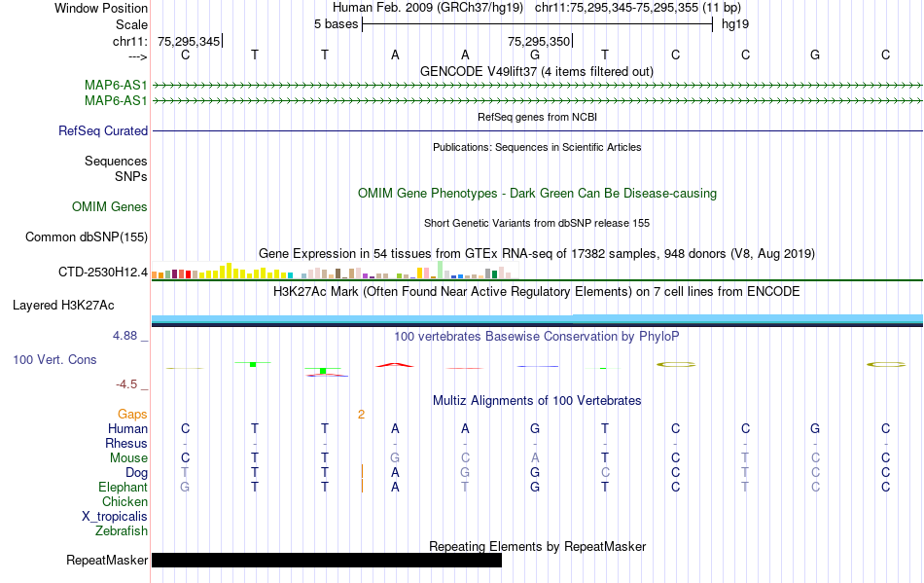924x583 pixels.
Task: Select the Mouse alignment row label
Action: [x=128, y=458]
